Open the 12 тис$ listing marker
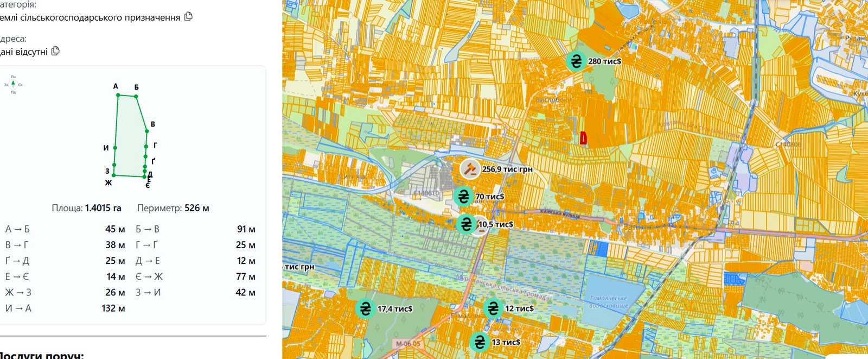The image size is (868, 359). [493, 308]
